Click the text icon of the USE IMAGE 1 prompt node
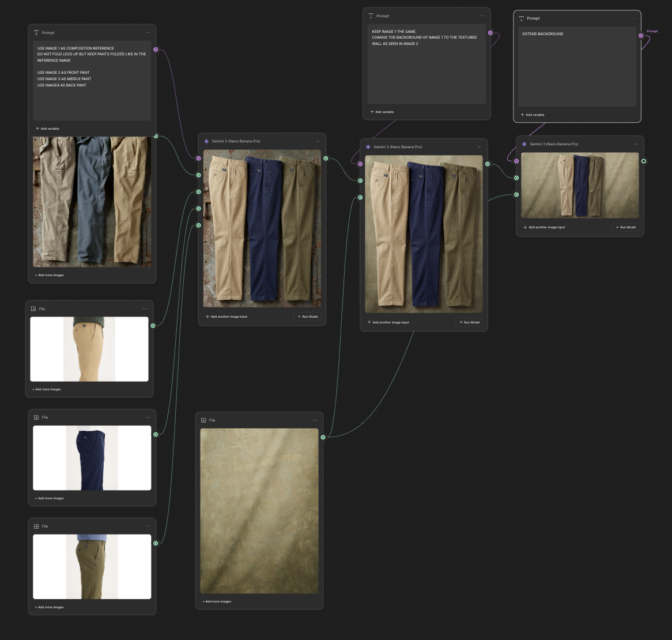Viewport: 672px width, 640px height. pos(36,33)
